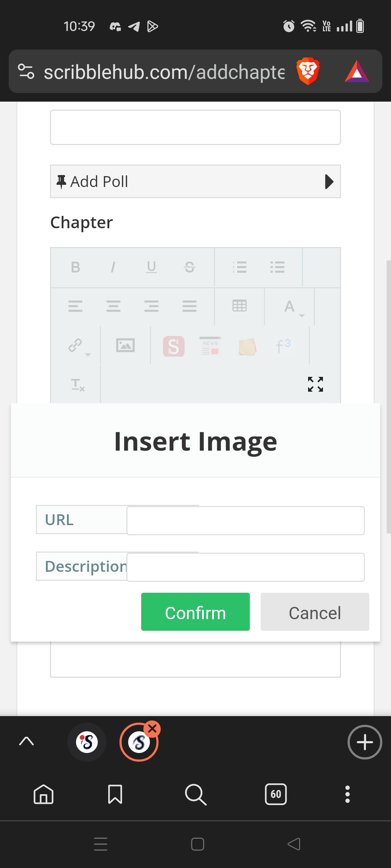Open the Brave three-dot menu
Screen dimensions: 391x868
[347, 794]
